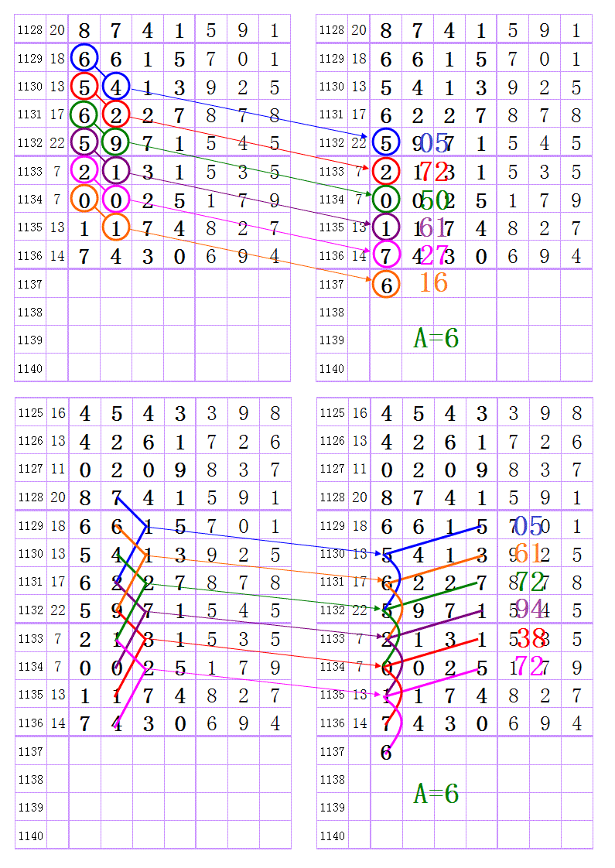Click the blue sum value 11 in bottom-left grid

[58, 469]
